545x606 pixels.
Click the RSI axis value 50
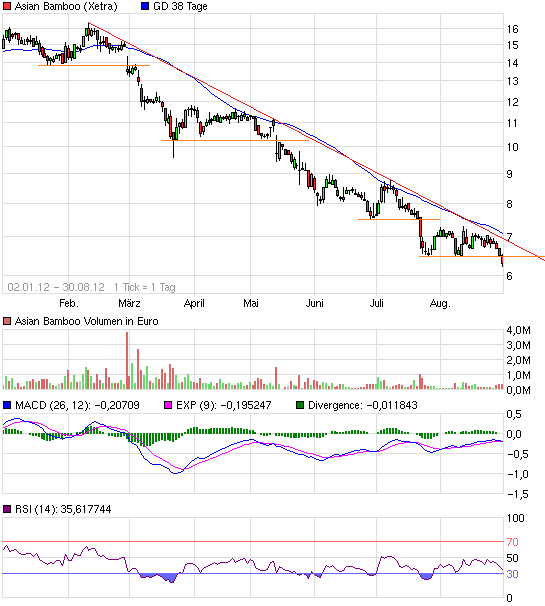pyautogui.click(x=512, y=558)
